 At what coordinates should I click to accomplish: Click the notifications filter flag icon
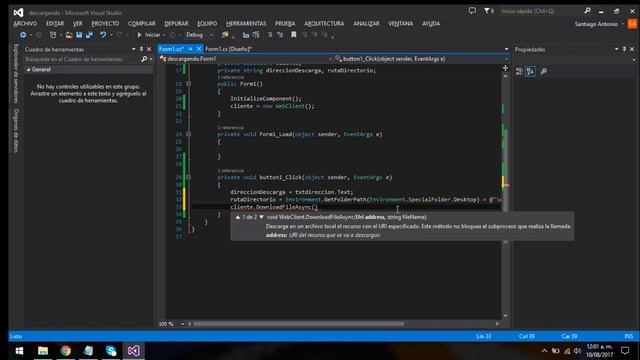489,11
